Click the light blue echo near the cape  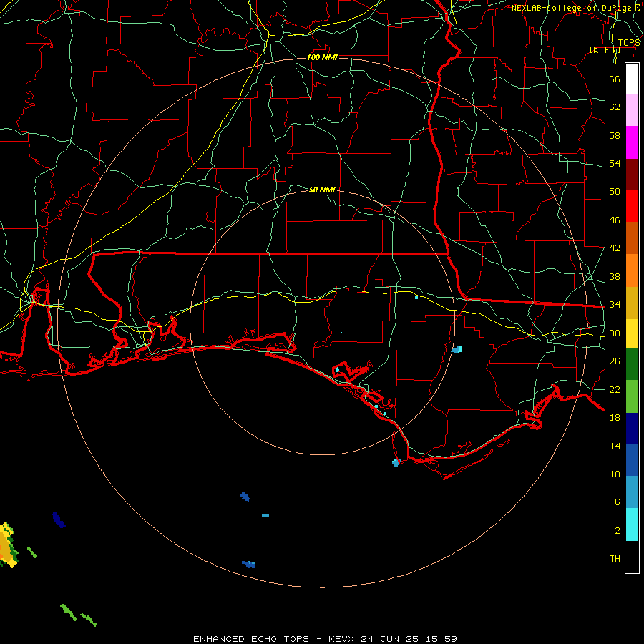click(396, 463)
